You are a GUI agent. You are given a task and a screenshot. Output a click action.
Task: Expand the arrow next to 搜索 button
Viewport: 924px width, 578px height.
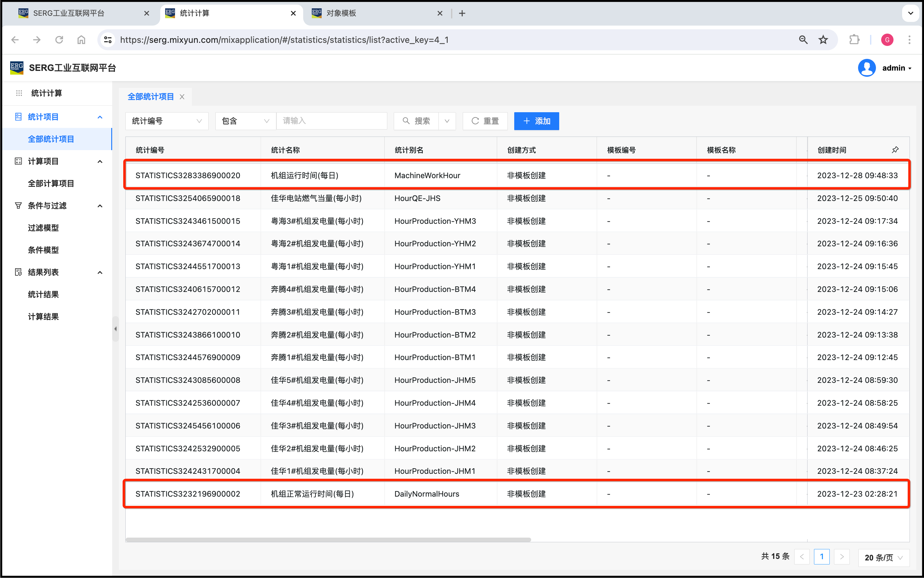point(447,121)
